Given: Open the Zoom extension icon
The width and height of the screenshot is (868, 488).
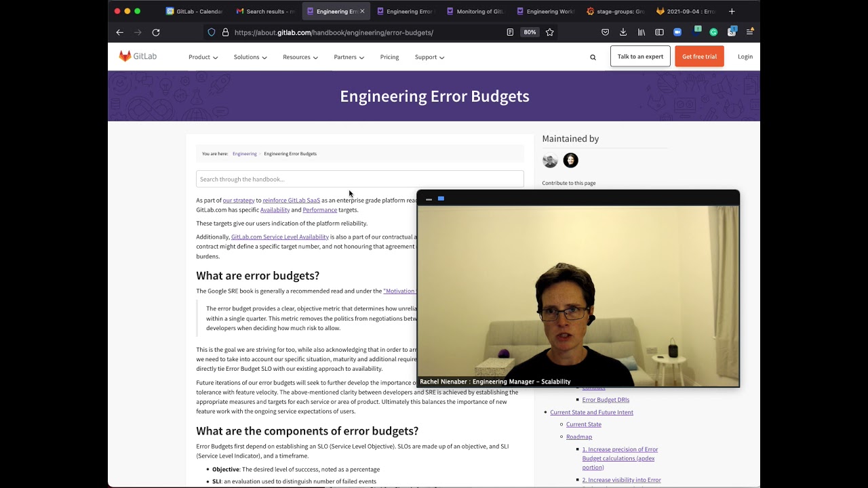Looking at the screenshot, I should point(677,33).
